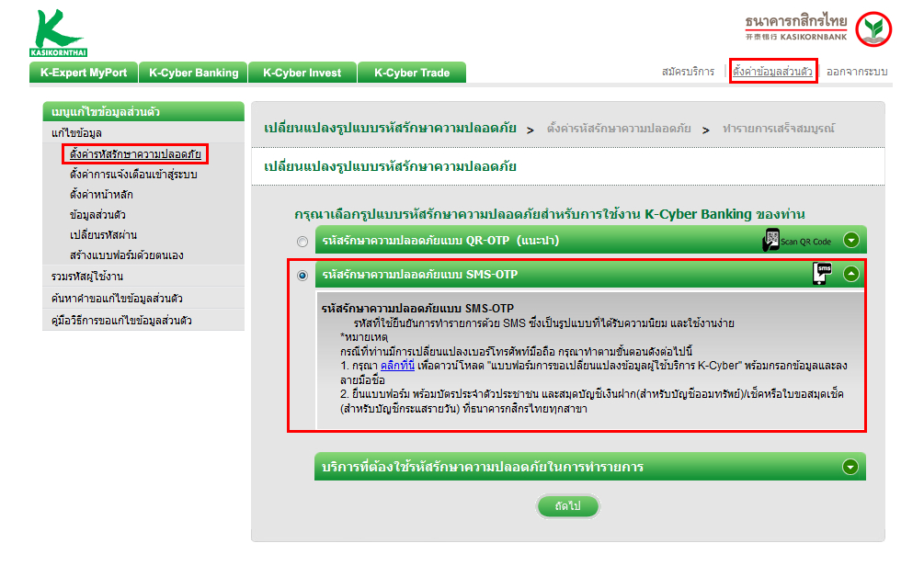Expand the services requiring security code section
Screen dimensions: 924x577
pos(851,467)
